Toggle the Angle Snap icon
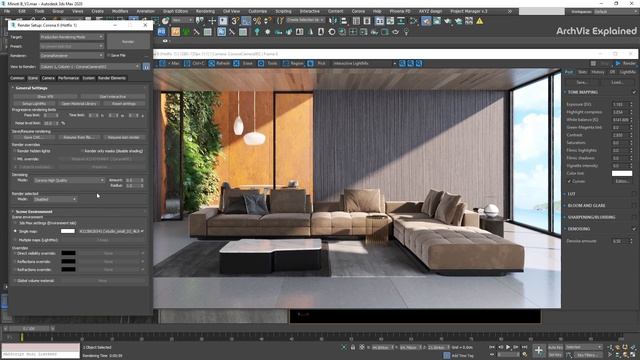640x360 pixels. (246, 21)
